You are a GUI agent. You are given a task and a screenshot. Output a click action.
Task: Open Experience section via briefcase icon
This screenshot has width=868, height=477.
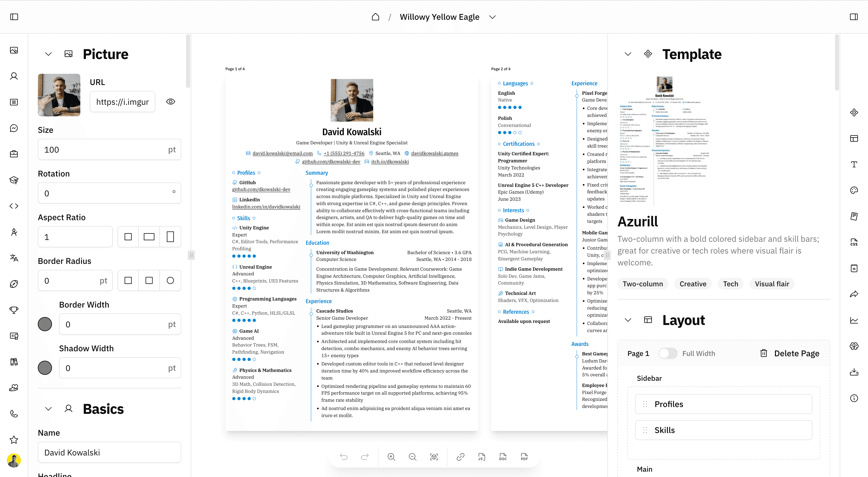tap(14, 154)
